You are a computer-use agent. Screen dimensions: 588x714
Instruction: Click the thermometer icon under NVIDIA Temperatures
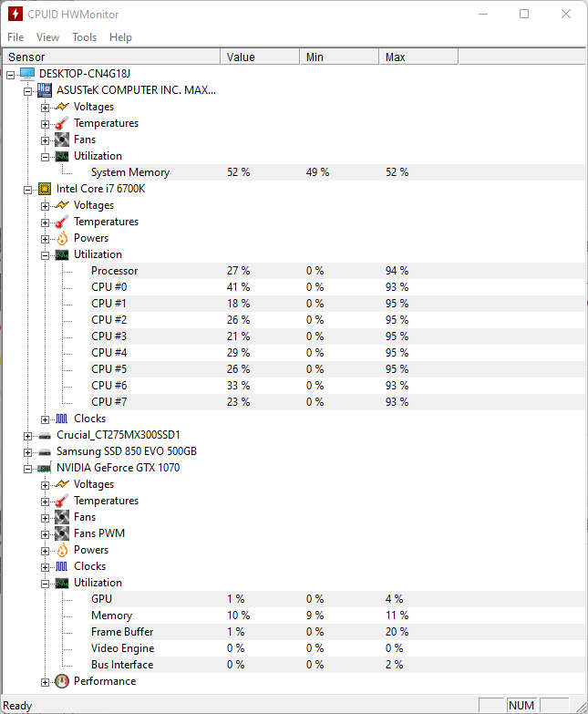tap(62, 501)
